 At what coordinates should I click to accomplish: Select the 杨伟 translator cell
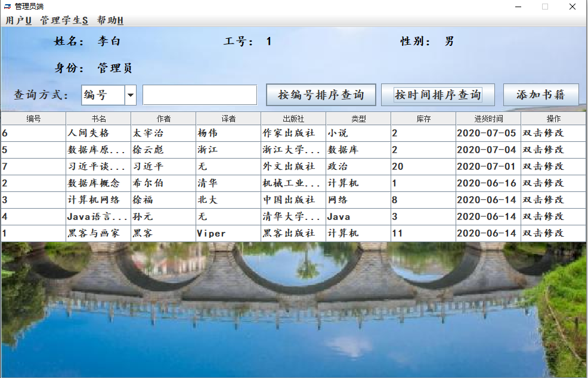pyautogui.click(x=228, y=133)
